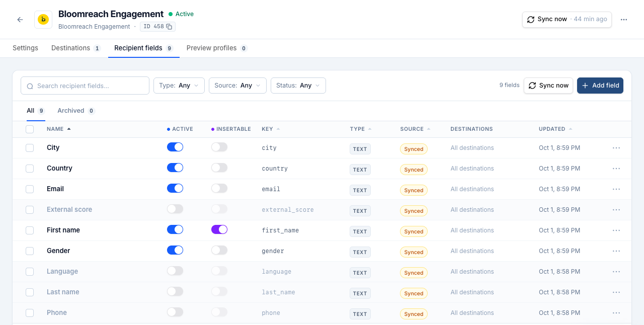Screen dimensions: 644x325
Task: Switch to the Preview profiles tab
Action: pos(217,48)
